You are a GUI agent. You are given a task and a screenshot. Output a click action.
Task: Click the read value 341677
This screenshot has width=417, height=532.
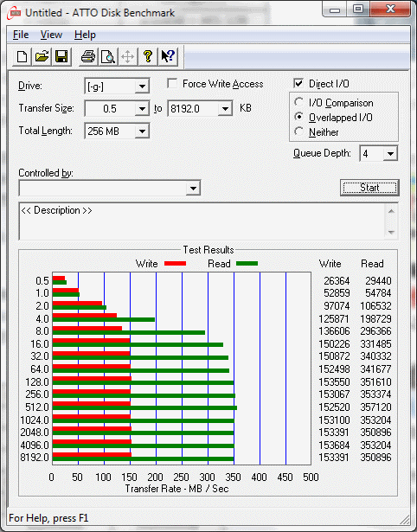coord(375,369)
